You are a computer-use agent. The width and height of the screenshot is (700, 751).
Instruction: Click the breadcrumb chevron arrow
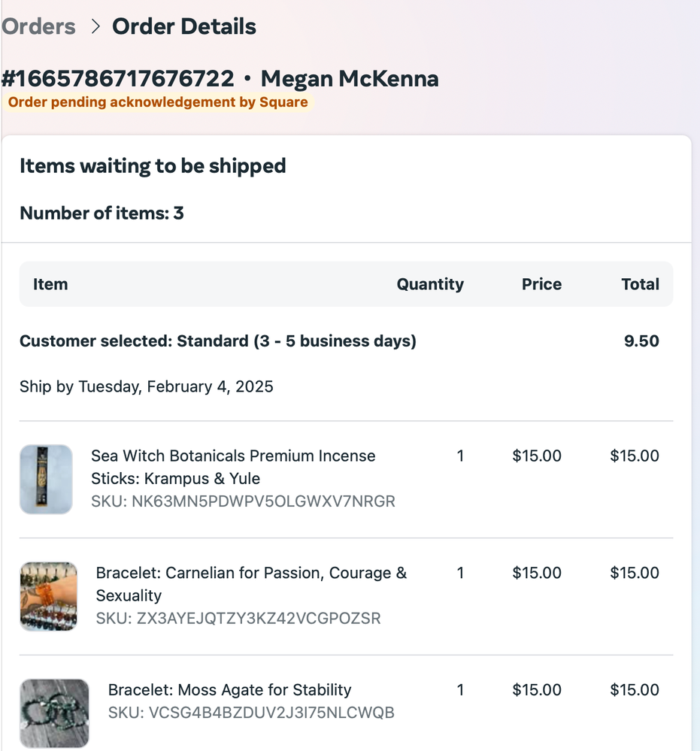[x=95, y=27]
